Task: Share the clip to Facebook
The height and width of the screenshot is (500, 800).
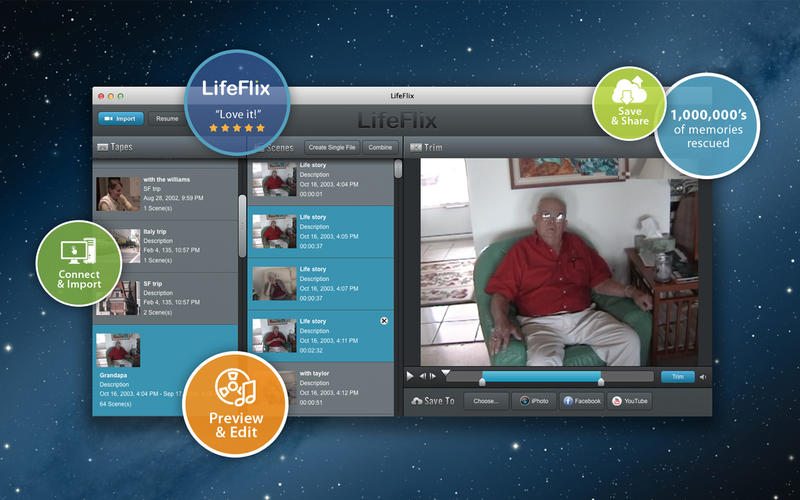Action: click(581, 401)
